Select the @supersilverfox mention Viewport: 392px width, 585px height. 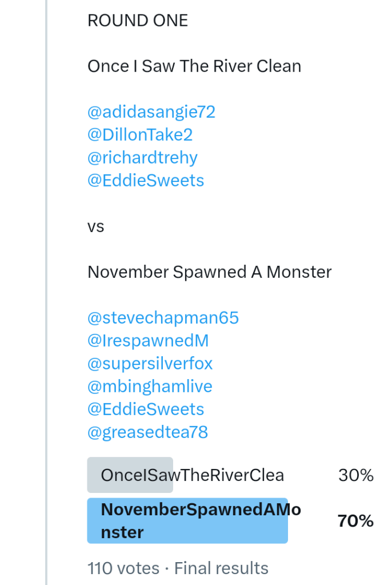150,364
